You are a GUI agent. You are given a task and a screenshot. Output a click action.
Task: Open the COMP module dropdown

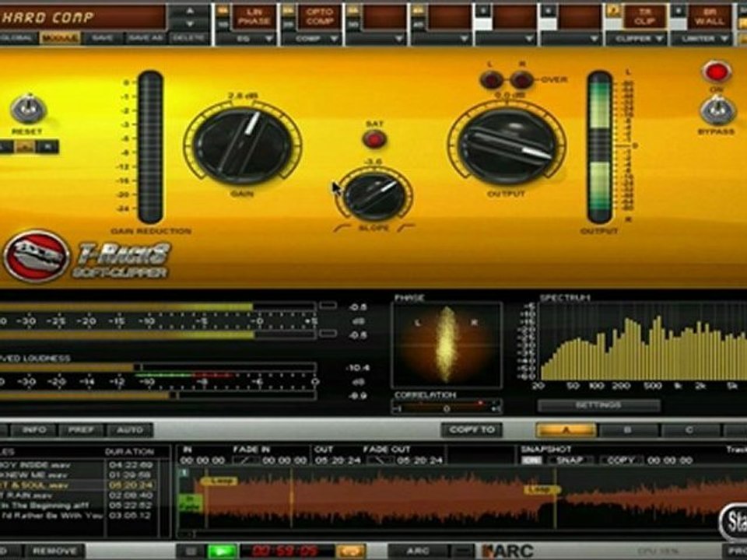tap(311, 39)
